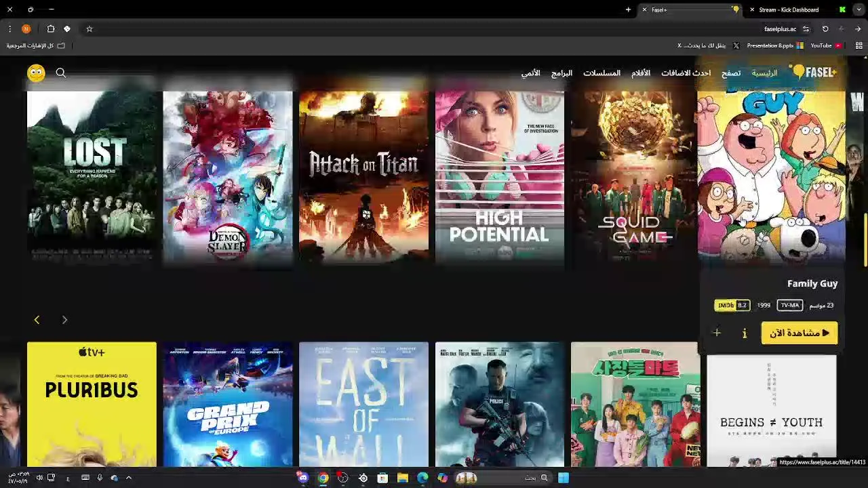Click the Family Guy title text
The height and width of the screenshot is (488, 868).
(812, 283)
